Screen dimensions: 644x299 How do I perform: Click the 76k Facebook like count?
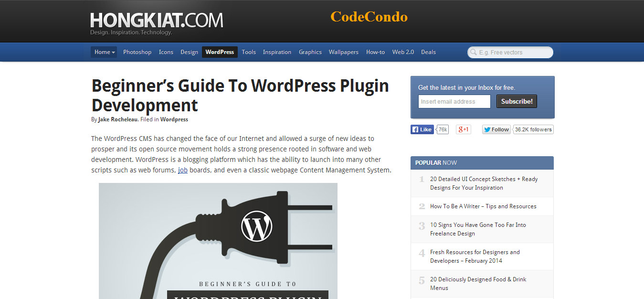tap(443, 129)
